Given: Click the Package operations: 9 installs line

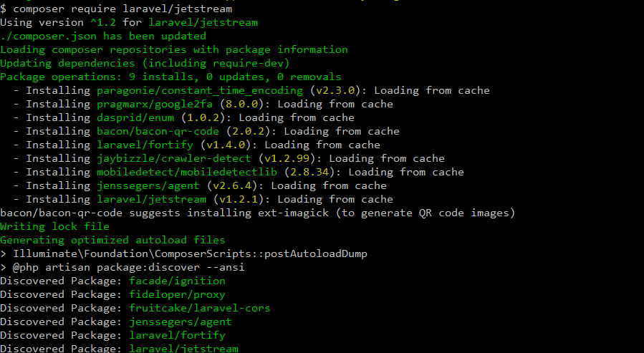Looking at the screenshot, I should 170,77.
